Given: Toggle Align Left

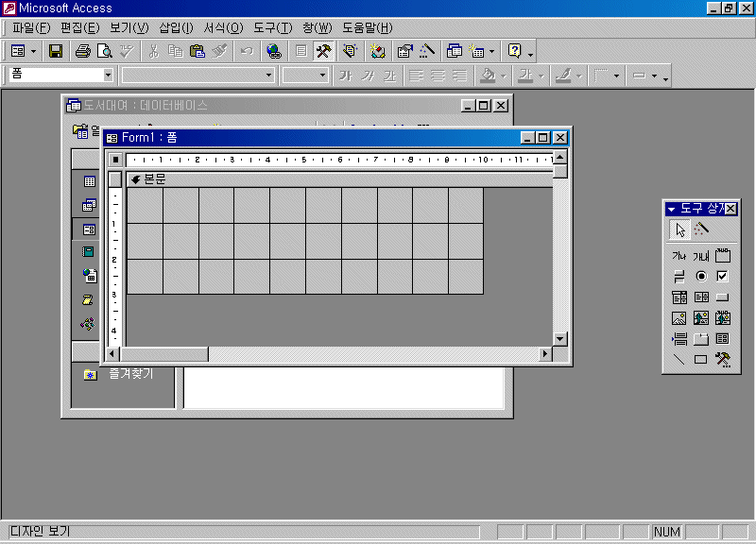Looking at the screenshot, I should (416, 76).
